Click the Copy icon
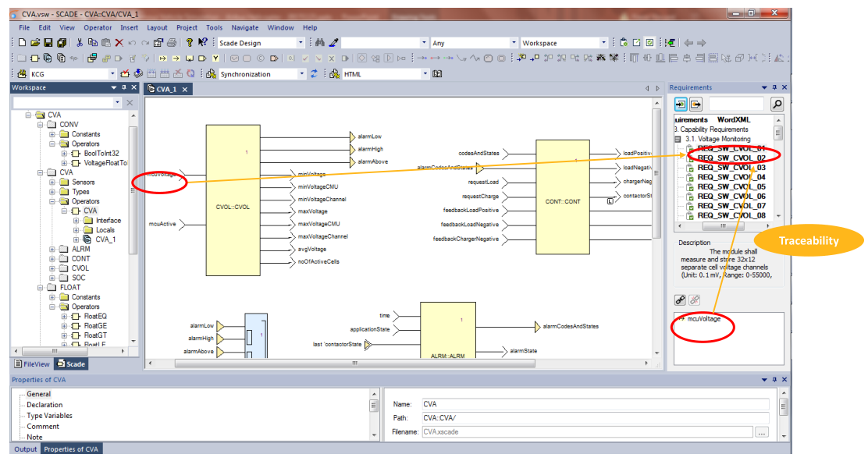The height and width of the screenshot is (461, 868). point(92,43)
